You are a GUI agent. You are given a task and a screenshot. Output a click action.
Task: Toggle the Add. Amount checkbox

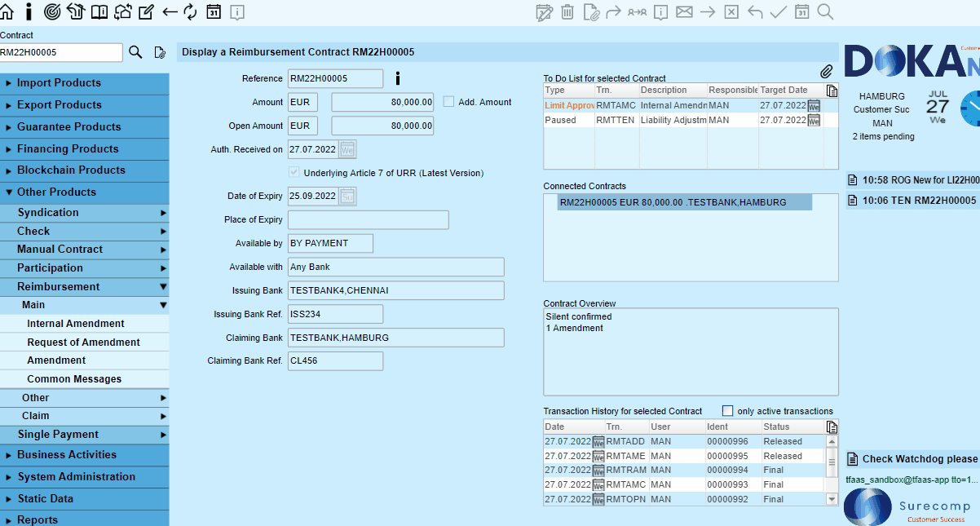coord(448,102)
